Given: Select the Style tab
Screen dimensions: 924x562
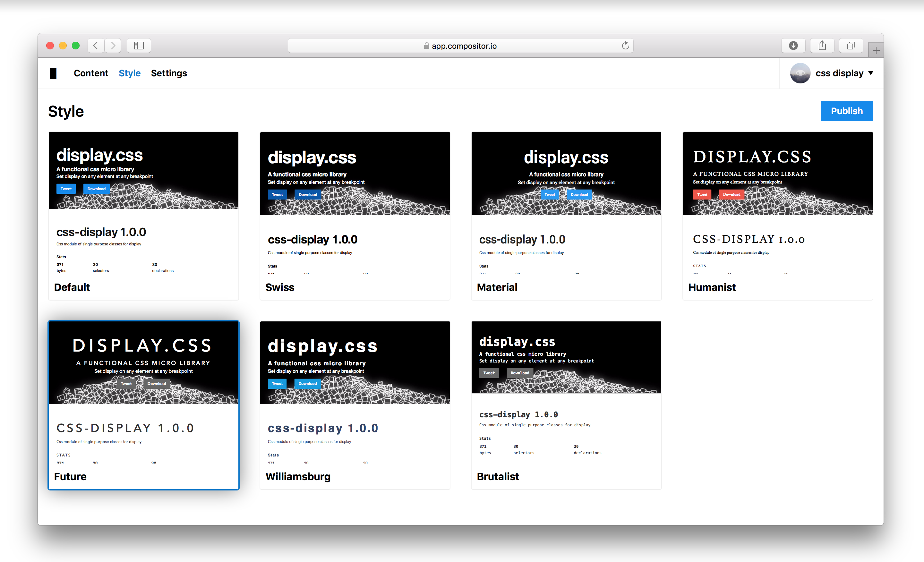Looking at the screenshot, I should tap(129, 73).
